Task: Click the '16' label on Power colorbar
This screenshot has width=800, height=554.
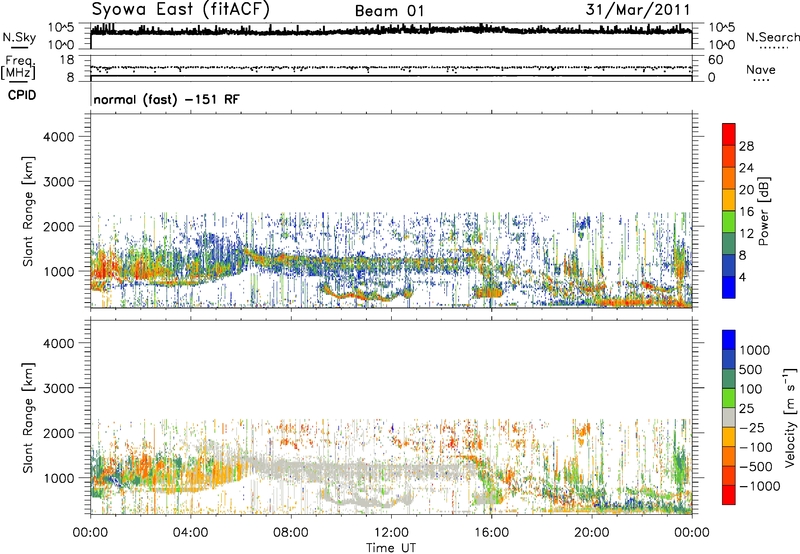Action: (x=746, y=212)
